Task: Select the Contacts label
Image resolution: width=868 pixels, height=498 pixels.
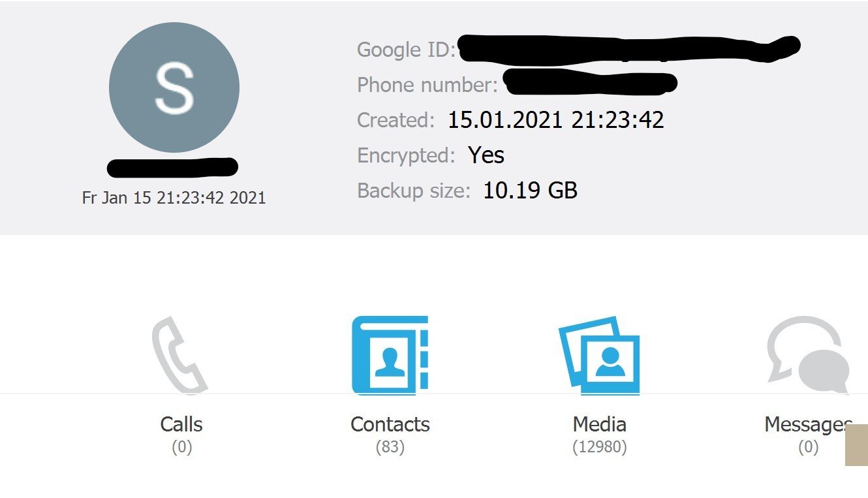Action: point(390,424)
